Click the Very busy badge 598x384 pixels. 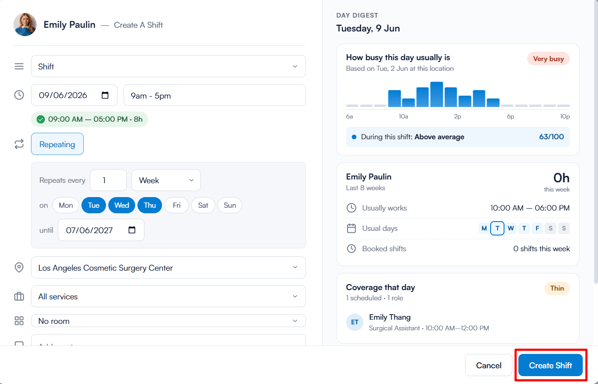click(x=548, y=59)
